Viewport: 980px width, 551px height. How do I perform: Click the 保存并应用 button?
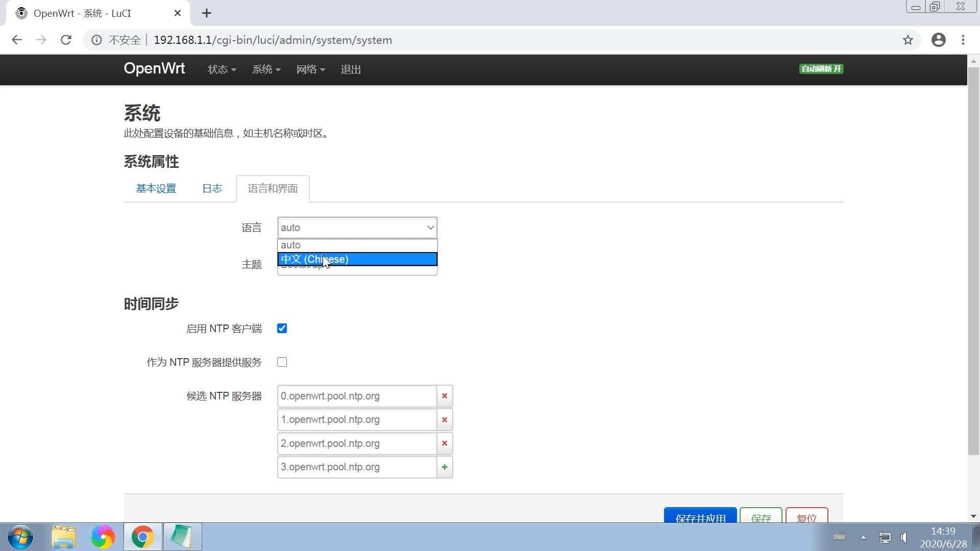pyautogui.click(x=700, y=517)
